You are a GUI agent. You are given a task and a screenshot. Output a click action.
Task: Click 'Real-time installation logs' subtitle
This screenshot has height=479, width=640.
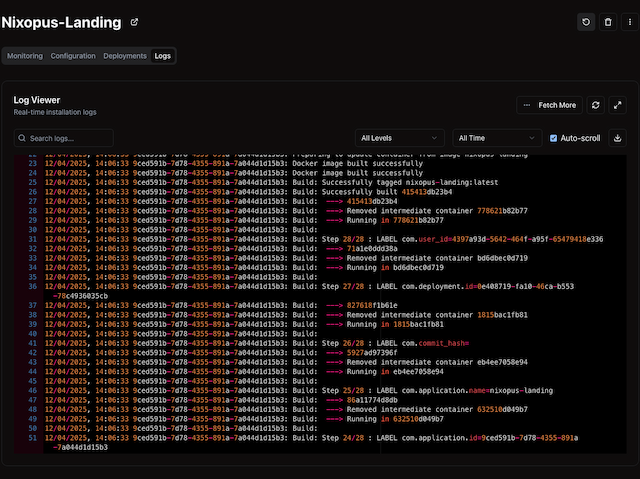point(55,112)
